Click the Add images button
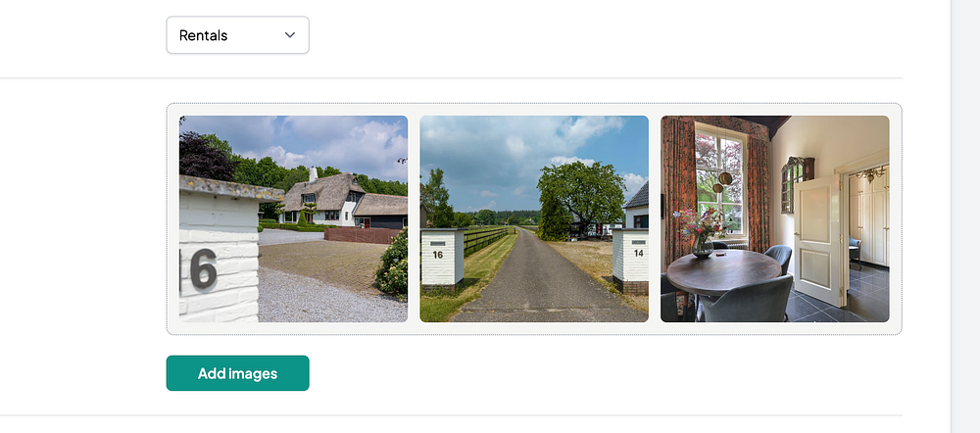Image resolution: width=980 pixels, height=433 pixels. coord(237,373)
